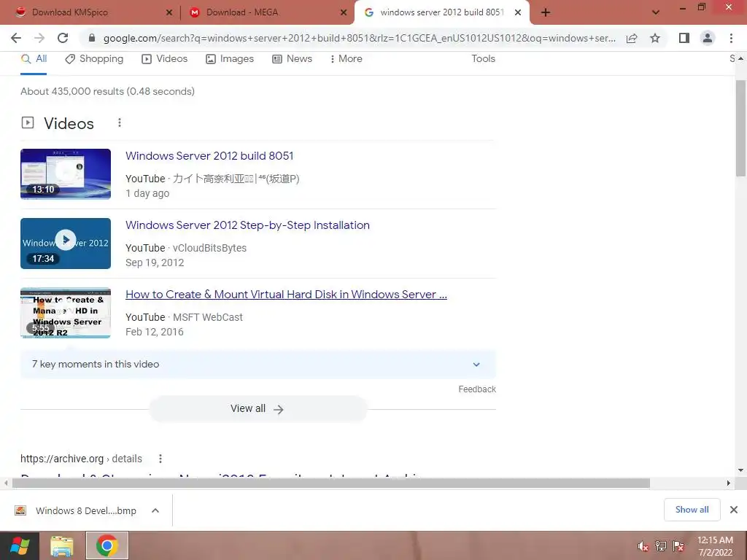Expand 7 key moments in this video
The image size is (747, 560).
coord(258,365)
